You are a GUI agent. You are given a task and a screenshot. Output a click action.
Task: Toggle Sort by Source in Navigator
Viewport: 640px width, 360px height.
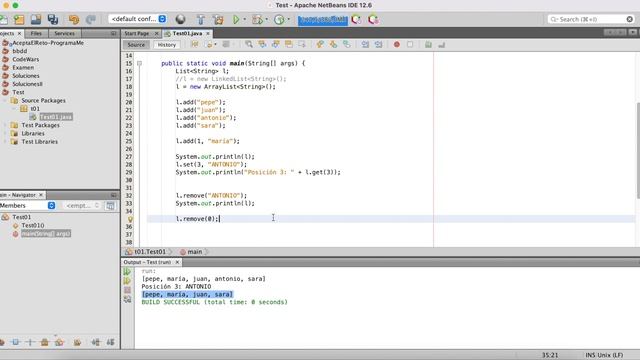[110, 342]
